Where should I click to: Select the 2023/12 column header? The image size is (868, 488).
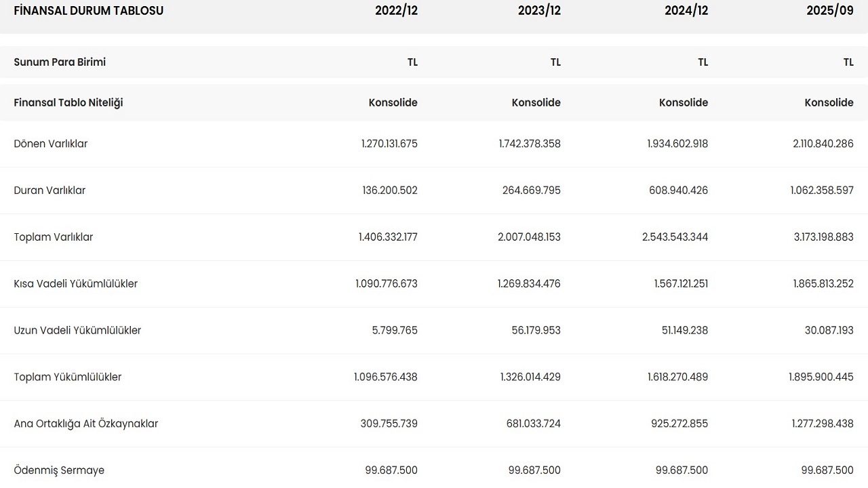[539, 11]
